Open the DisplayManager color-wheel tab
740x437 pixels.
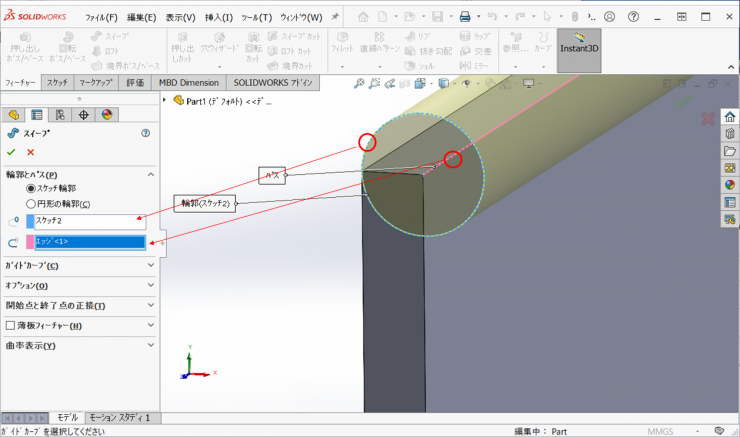[x=107, y=115]
